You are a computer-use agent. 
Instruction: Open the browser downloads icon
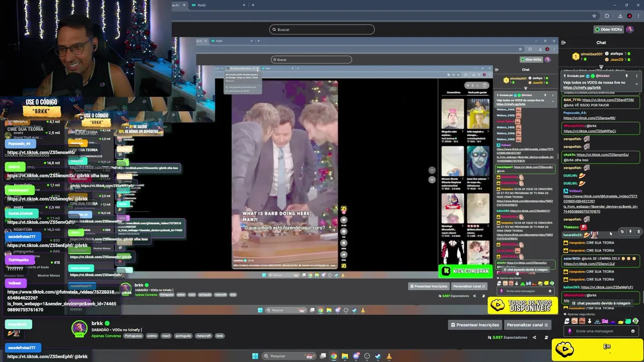coord(620,16)
